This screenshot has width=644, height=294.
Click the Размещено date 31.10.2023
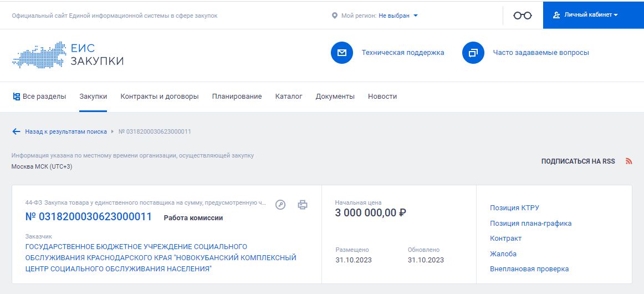tap(354, 260)
